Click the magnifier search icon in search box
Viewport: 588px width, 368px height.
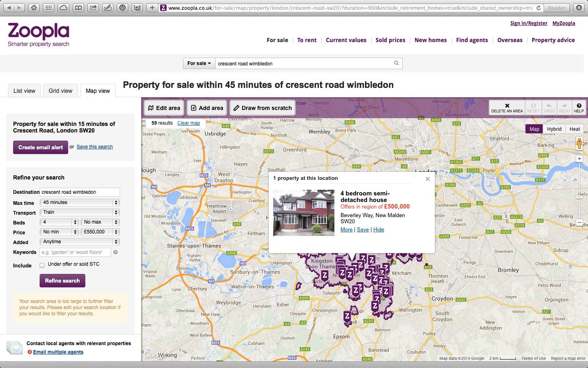pyautogui.click(x=396, y=63)
